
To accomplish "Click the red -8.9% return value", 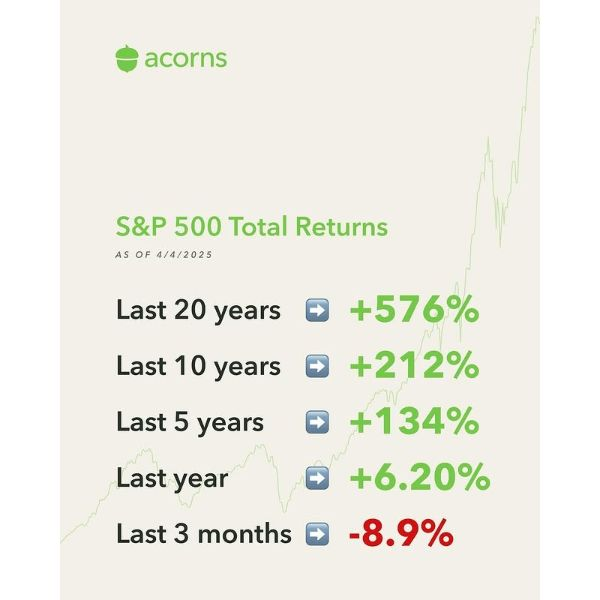I will (x=401, y=533).
